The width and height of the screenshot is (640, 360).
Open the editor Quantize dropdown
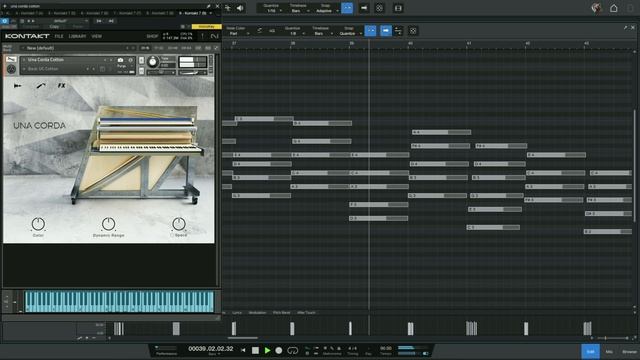pyautogui.click(x=293, y=31)
